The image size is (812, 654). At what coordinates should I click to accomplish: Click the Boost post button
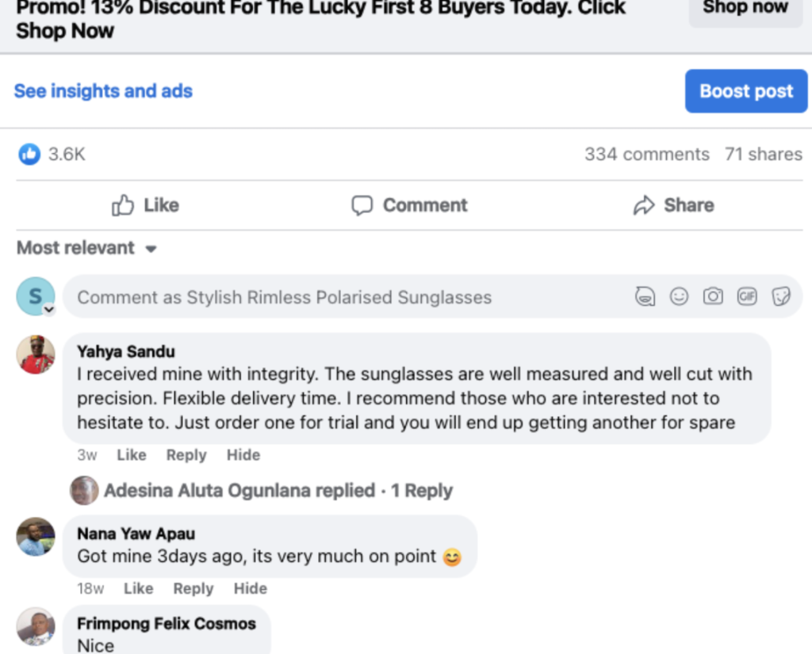pos(745,91)
